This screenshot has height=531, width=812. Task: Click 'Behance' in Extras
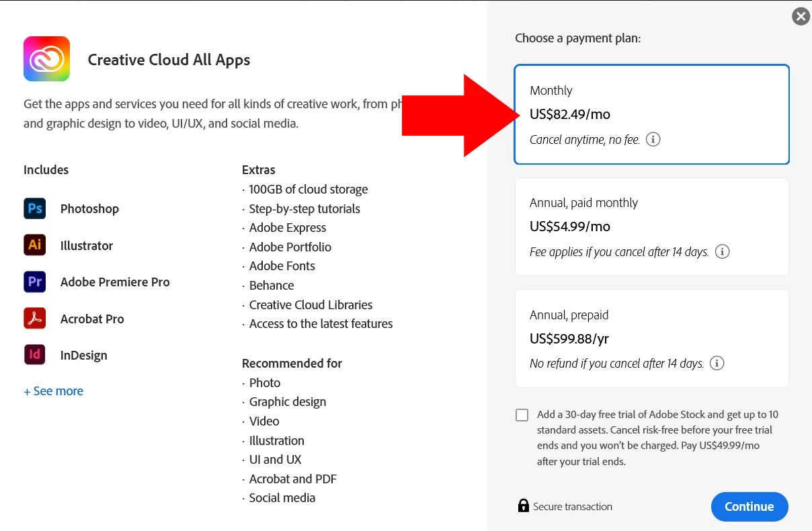click(x=272, y=285)
